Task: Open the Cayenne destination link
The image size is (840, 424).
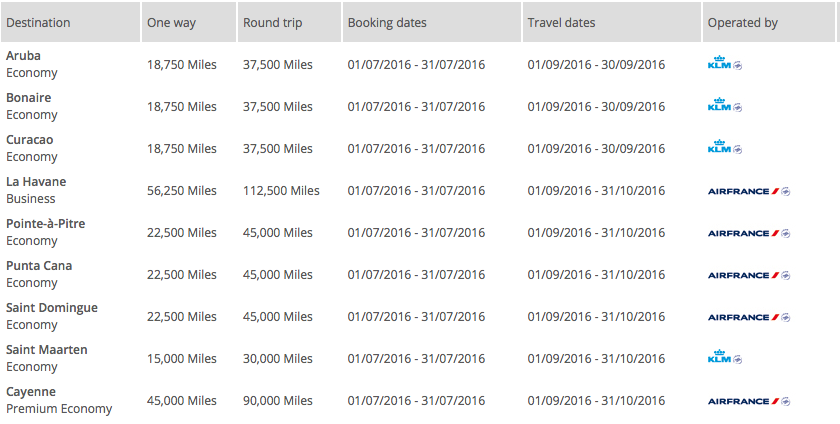Action: (31, 392)
